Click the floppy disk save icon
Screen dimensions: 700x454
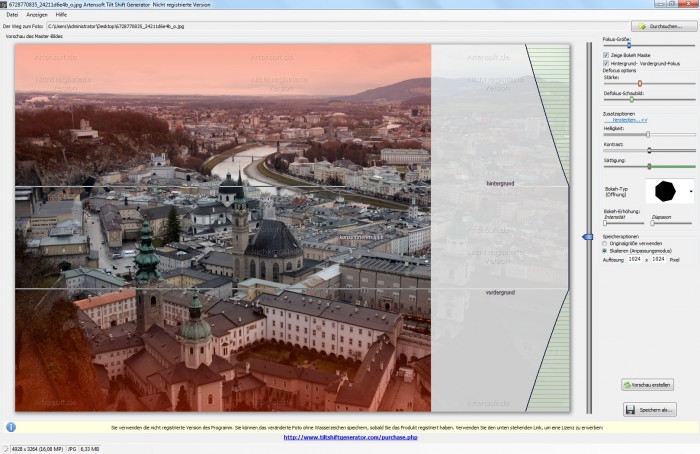click(630, 410)
